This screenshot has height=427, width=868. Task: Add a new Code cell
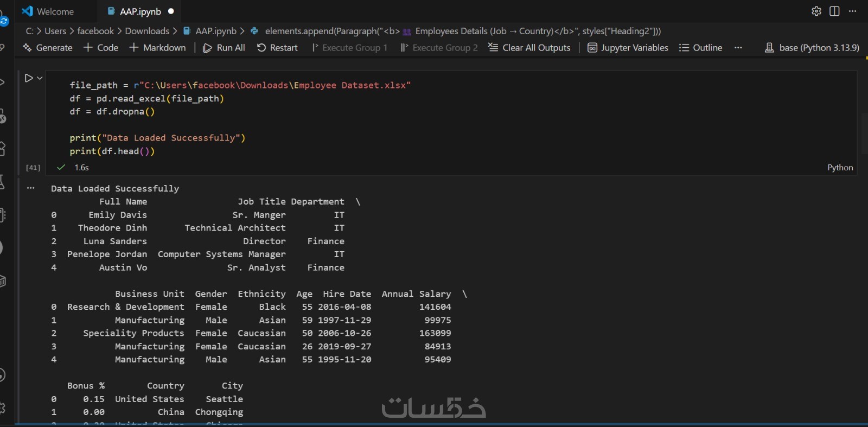tap(101, 48)
